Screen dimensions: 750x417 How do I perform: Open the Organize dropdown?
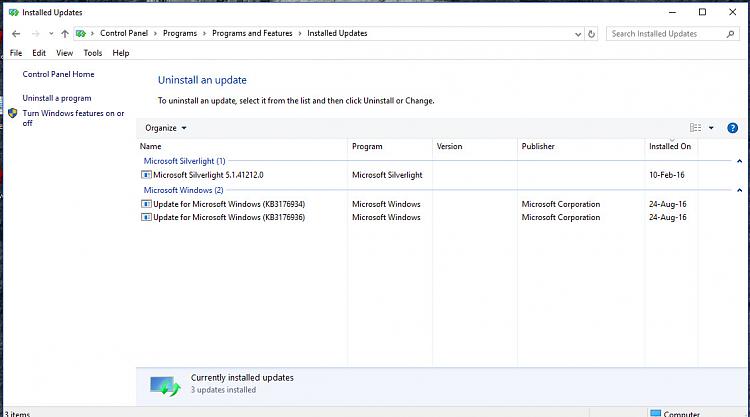pos(165,128)
